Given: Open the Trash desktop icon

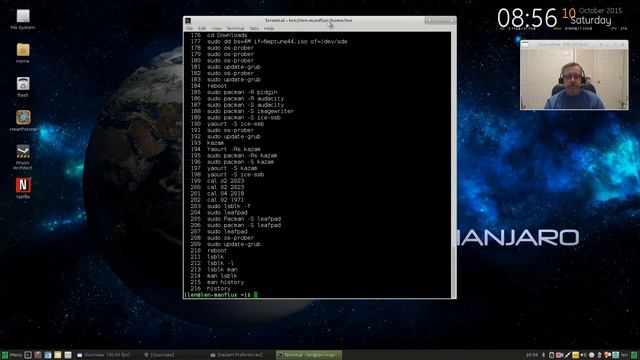Looking at the screenshot, I should (23, 87).
